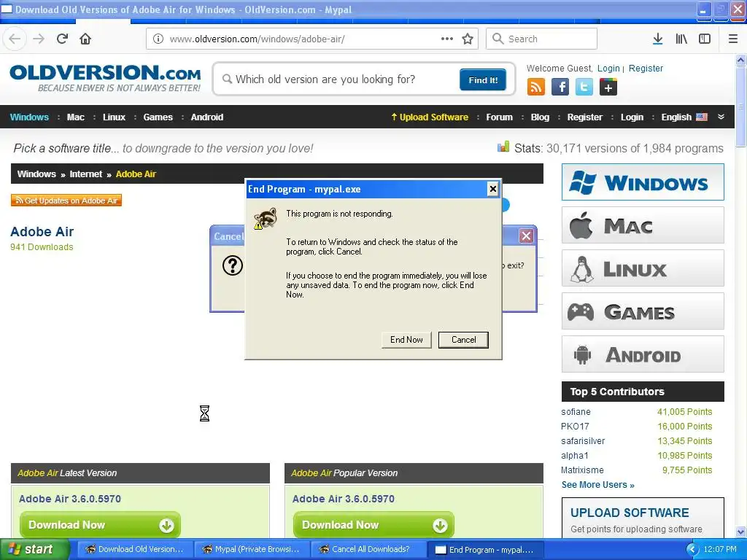Toggle the sidebar icon in toolbar
The height and width of the screenshot is (560, 747).
(x=705, y=39)
